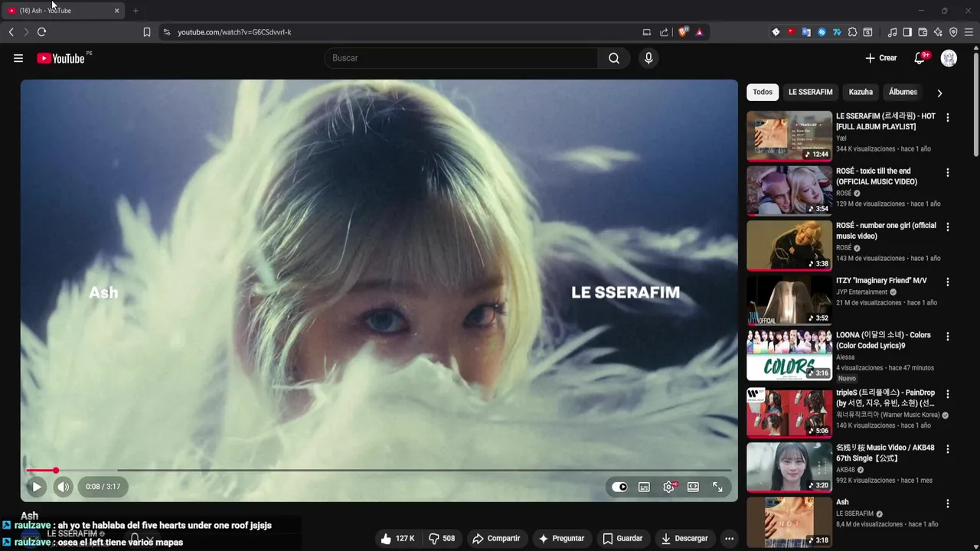The image size is (980, 551).
Task: Open the tripleS PainDrop video title
Action: (x=885, y=398)
